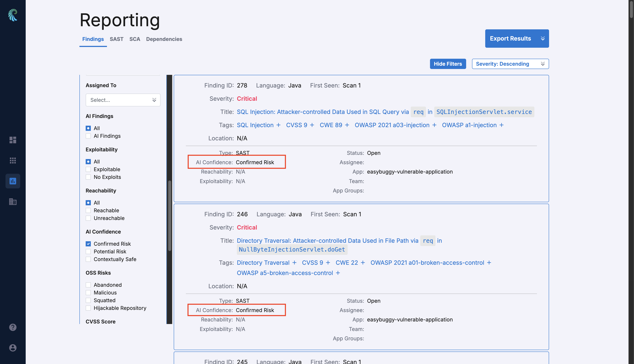The height and width of the screenshot is (364, 634).
Task: Check the No Exploits filter
Action: 88,177
